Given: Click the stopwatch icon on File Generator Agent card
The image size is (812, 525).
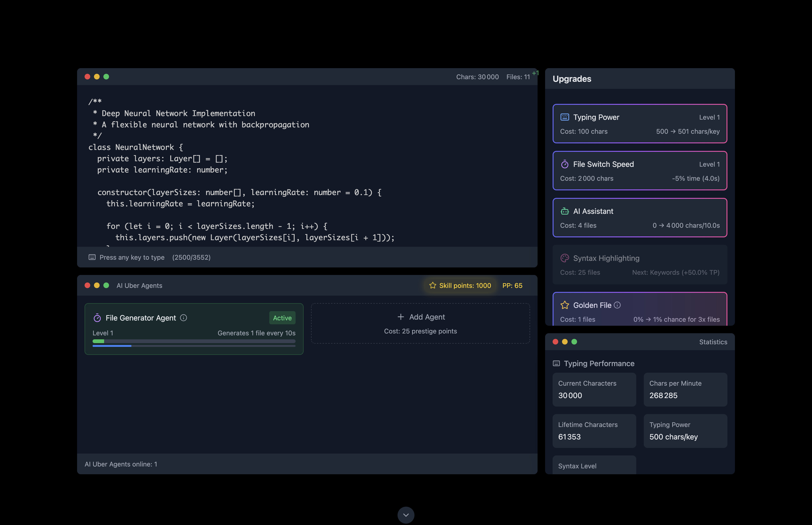Looking at the screenshot, I should (97, 318).
